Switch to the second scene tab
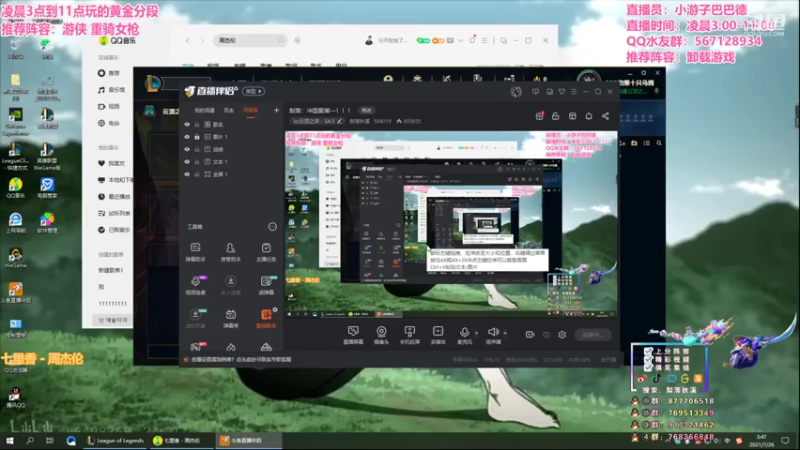The height and width of the screenshot is (450, 800). coord(229,110)
